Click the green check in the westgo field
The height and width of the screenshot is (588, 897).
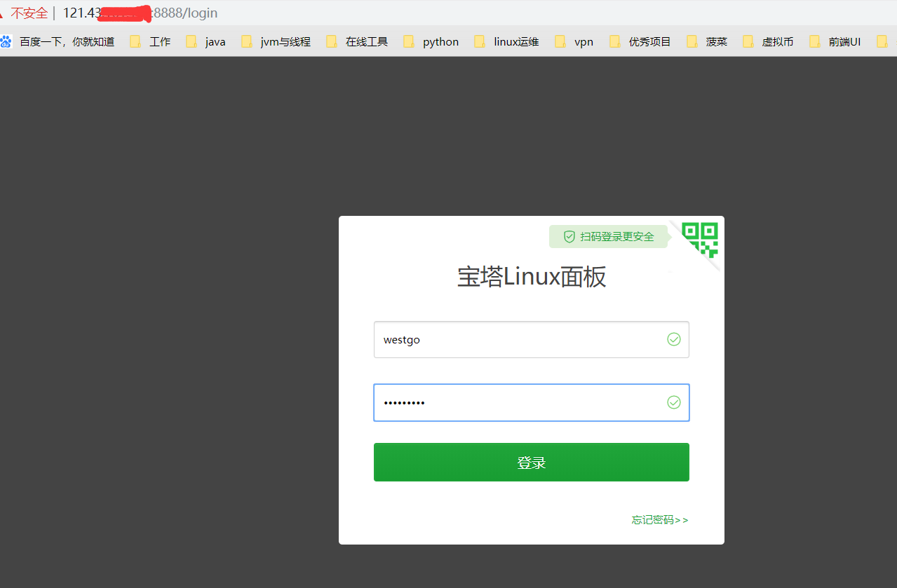(x=674, y=339)
